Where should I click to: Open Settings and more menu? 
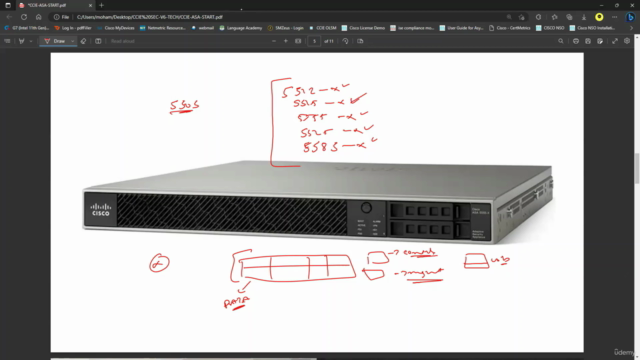(614, 17)
